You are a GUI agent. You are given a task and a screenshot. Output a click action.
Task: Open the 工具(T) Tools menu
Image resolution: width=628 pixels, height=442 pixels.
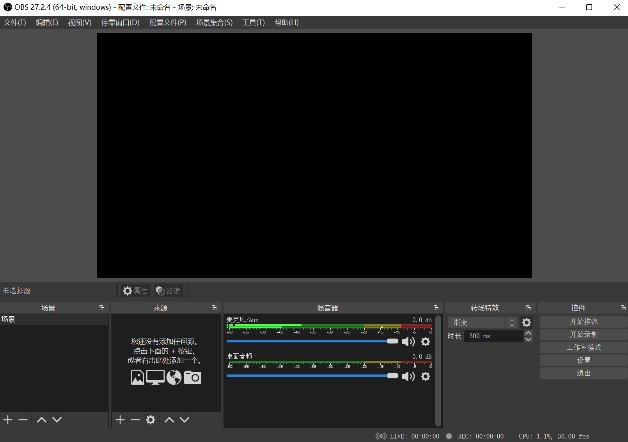point(254,22)
